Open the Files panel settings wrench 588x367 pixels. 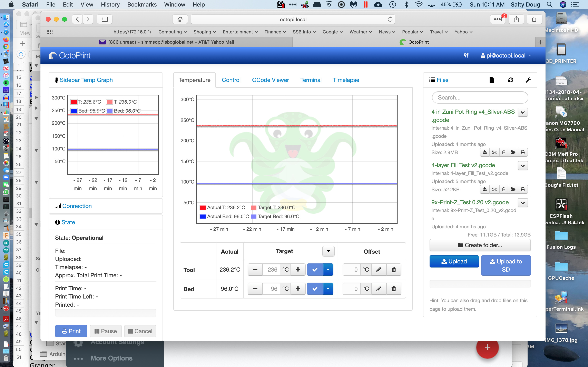coord(528,80)
